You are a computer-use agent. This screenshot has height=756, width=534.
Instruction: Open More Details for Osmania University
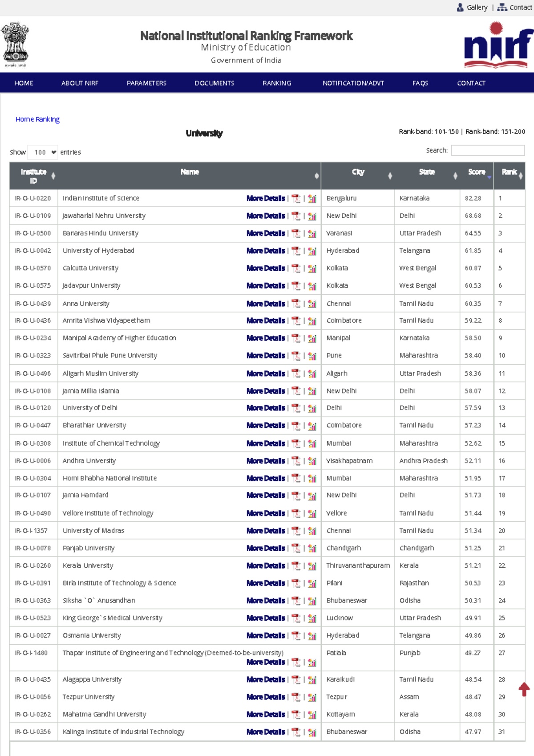266,635
